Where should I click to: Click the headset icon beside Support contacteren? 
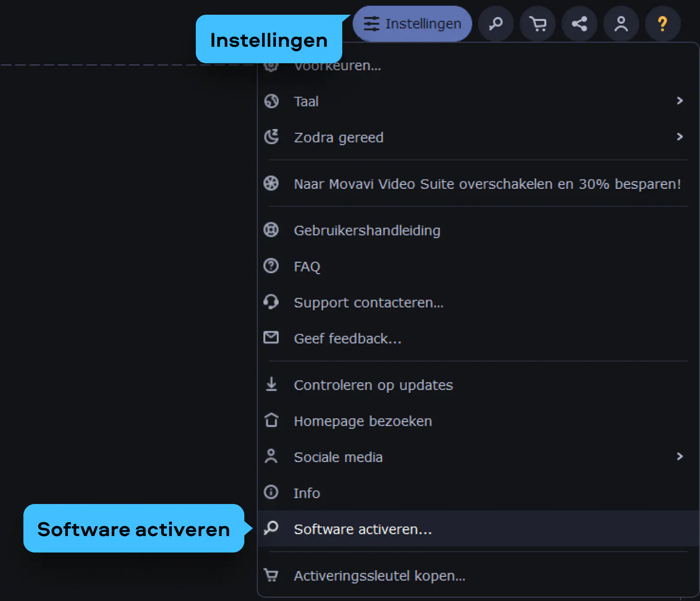[271, 302]
